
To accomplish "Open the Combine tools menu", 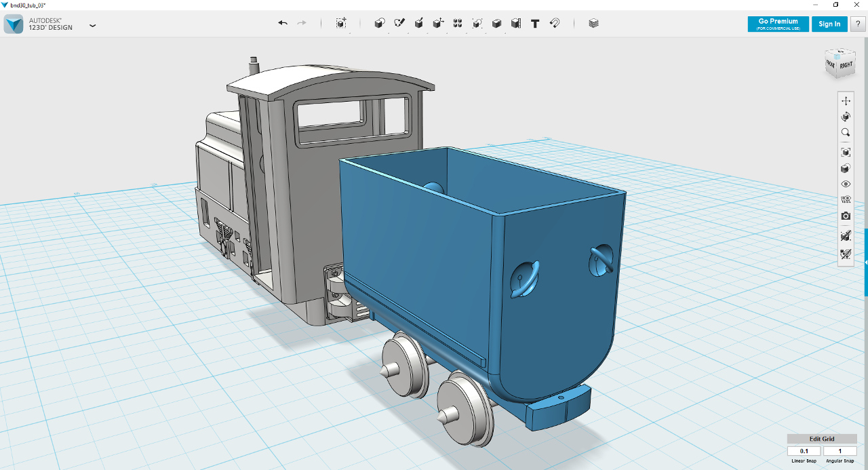I will [x=496, y=23].
